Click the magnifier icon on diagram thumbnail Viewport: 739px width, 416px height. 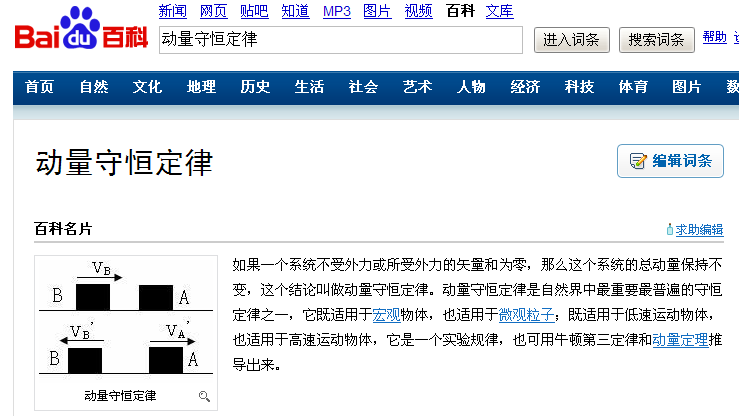[205, 396]
